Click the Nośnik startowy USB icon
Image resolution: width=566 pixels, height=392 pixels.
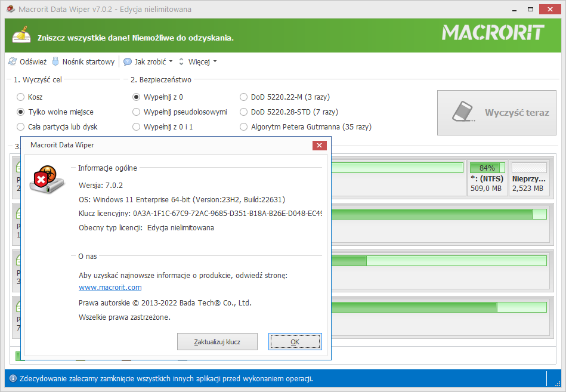pos(55,61)
